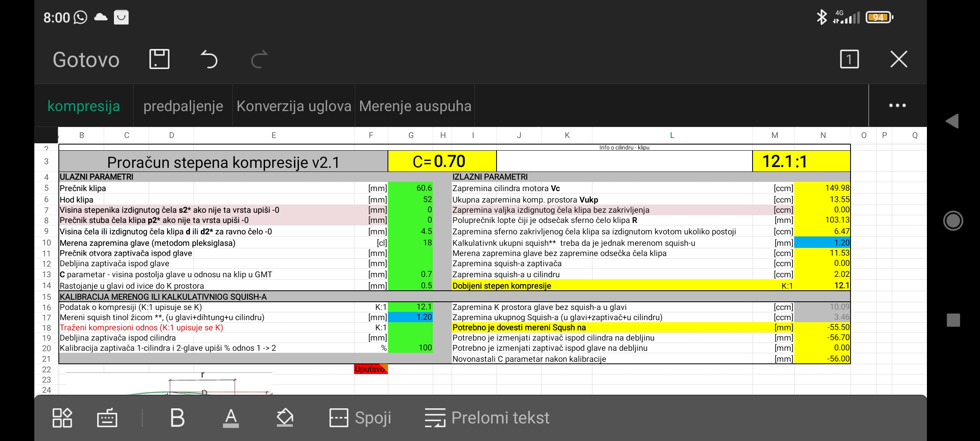Select the empty green cell for Traženi kompresioni odnos
Image resolution: width=980 pixels, height=441 pixels.
point(410,327)
